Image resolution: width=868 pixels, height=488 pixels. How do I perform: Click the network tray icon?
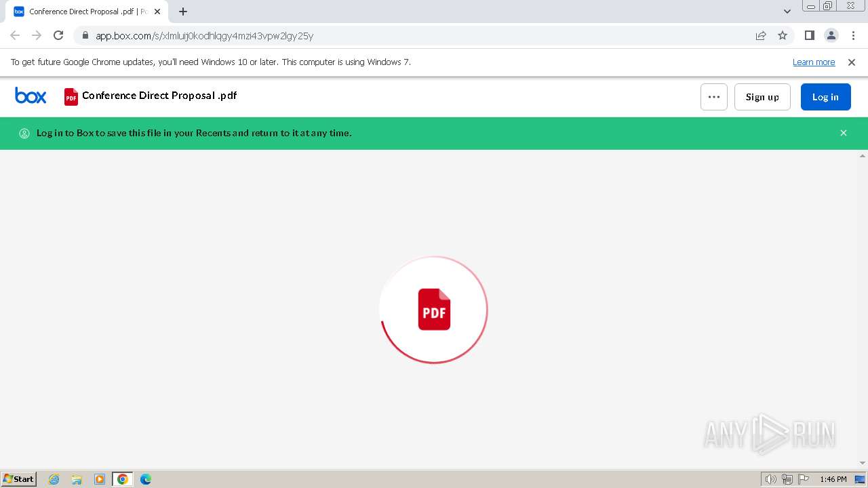787,479
